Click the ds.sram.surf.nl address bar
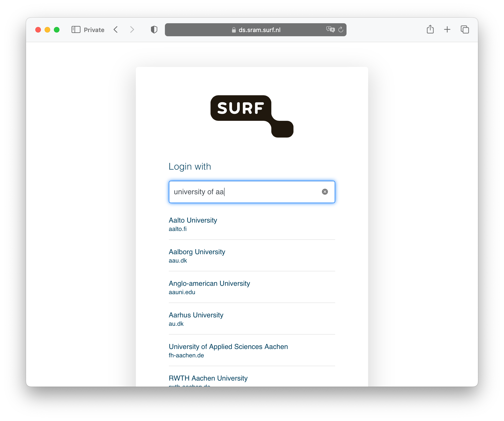This screenshot has width=504, height=421. coord(255,30)
